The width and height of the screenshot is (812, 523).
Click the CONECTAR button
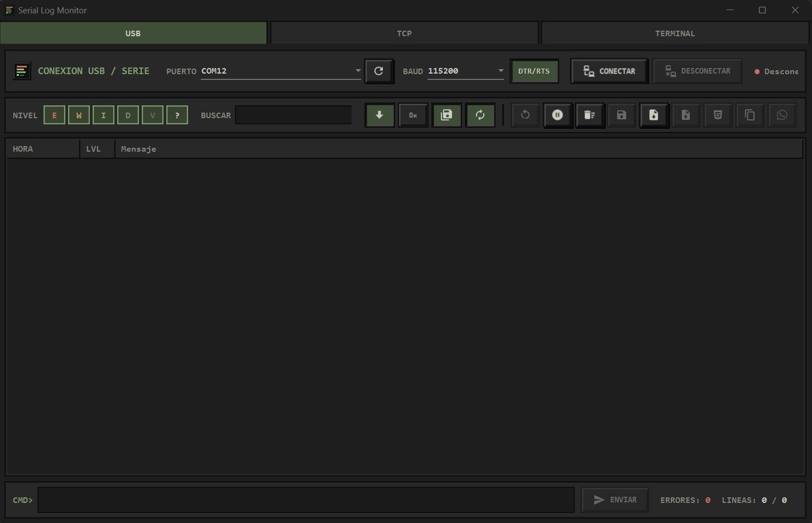609,71
